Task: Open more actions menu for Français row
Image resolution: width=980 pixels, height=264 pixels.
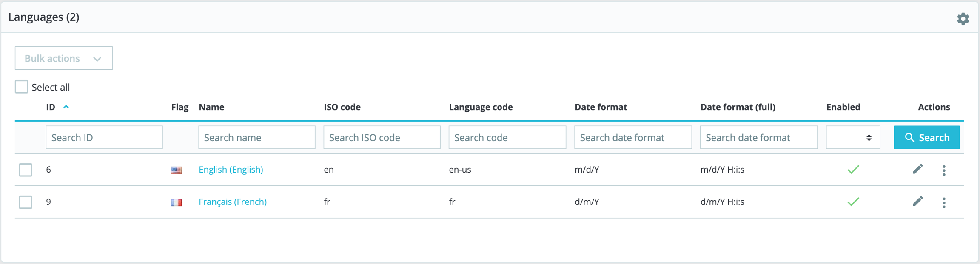Action: pos(944,203)
